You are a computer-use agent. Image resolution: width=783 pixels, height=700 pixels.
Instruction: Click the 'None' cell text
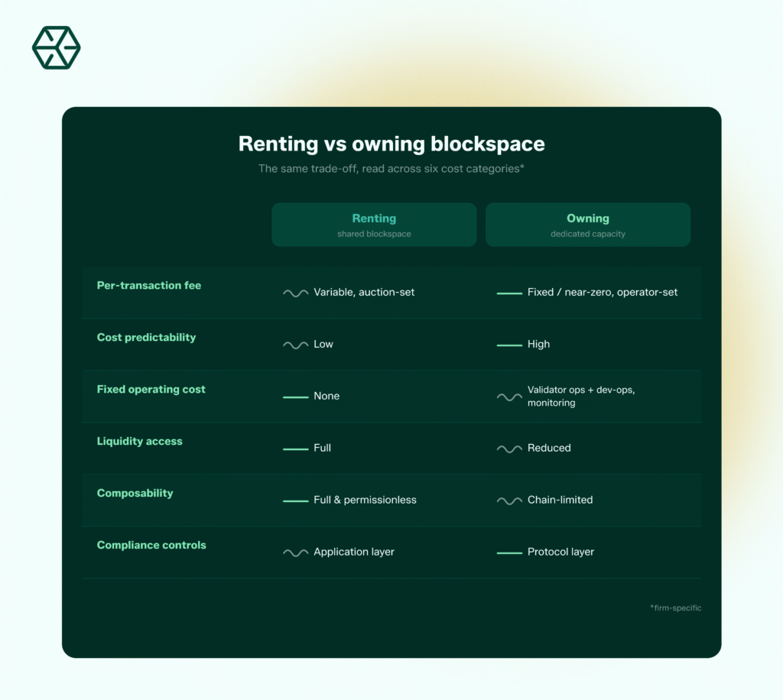327,396
